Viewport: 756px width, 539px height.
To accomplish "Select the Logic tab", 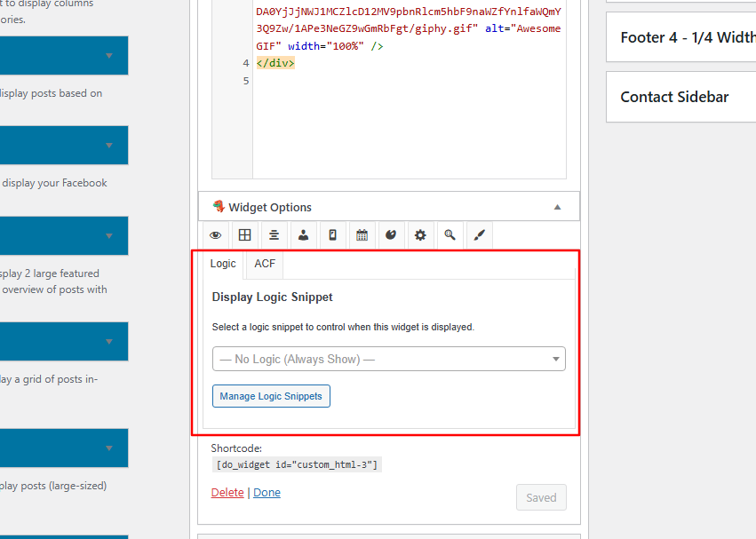I will tap(223, 264).
